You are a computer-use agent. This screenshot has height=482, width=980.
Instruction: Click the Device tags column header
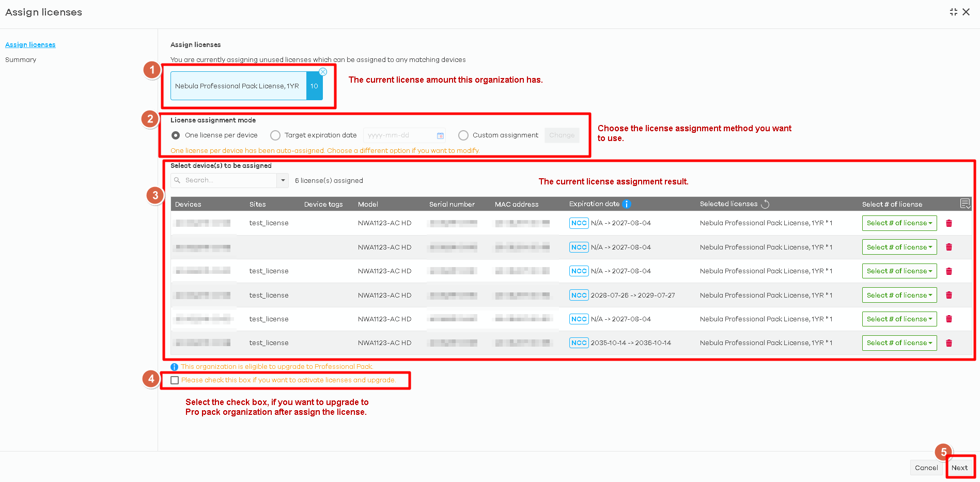tap(323, 204)
